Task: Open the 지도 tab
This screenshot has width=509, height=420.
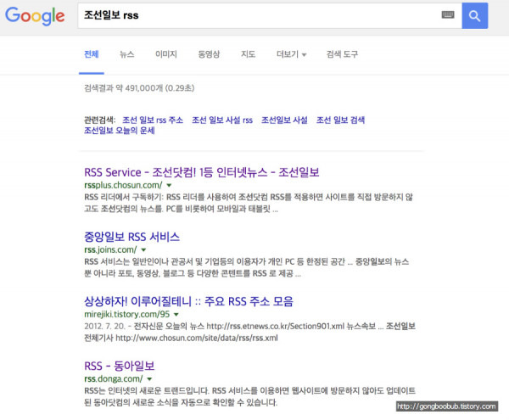Action: click(x=248, y=54)
